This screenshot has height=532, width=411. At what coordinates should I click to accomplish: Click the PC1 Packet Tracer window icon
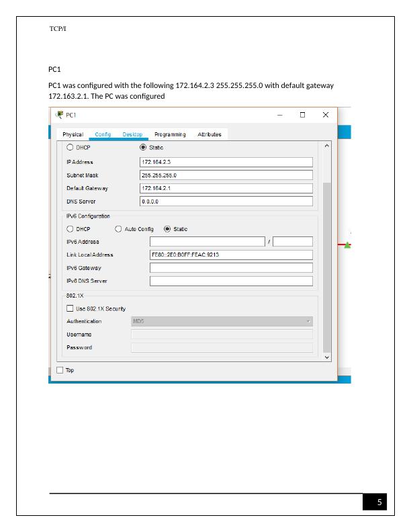click(x=58, y=115)
